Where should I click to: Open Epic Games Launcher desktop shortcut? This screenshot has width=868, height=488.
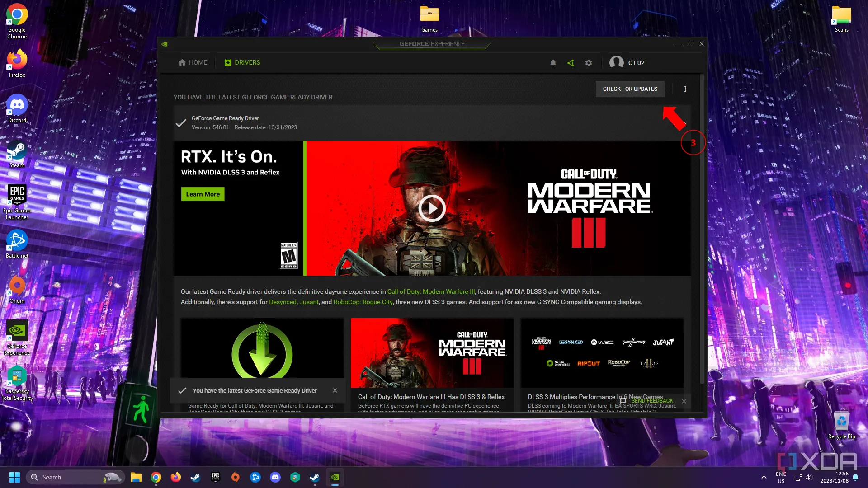[x=17, y=202]
